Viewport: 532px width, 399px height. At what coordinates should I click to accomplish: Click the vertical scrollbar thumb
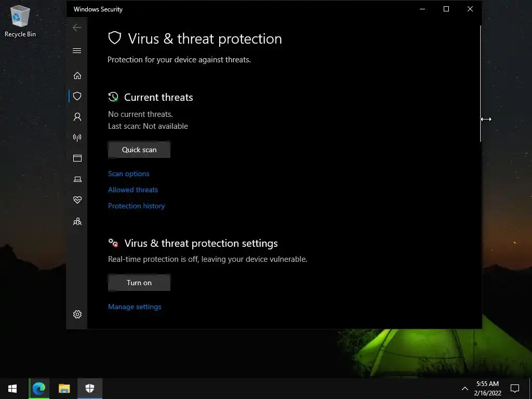pos(480,83)
